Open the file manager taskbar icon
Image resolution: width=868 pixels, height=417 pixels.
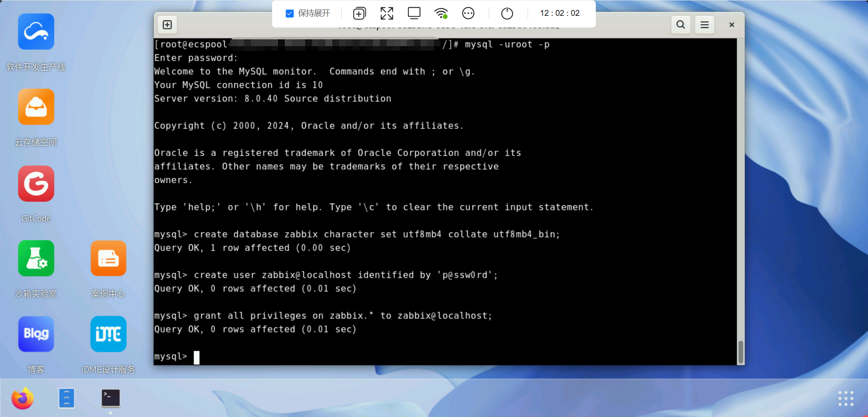pyautogui.click(x=66, y=398)
